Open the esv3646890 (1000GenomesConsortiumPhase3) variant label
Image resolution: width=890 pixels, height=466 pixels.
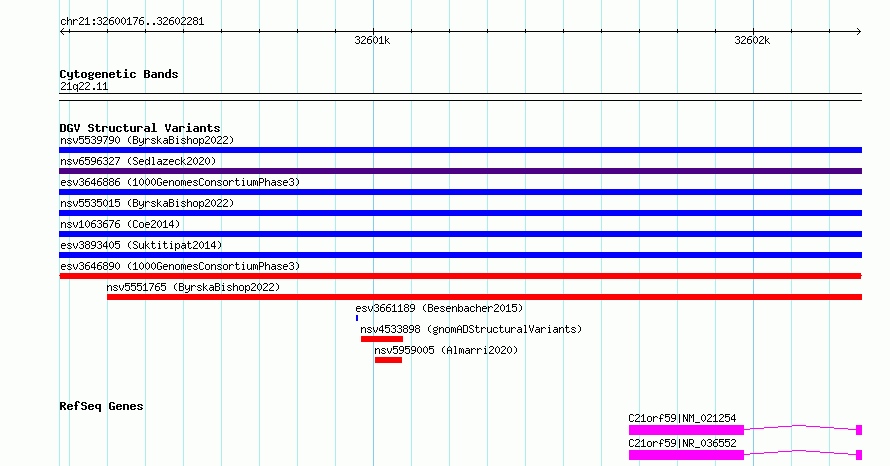tap(180, 266)
